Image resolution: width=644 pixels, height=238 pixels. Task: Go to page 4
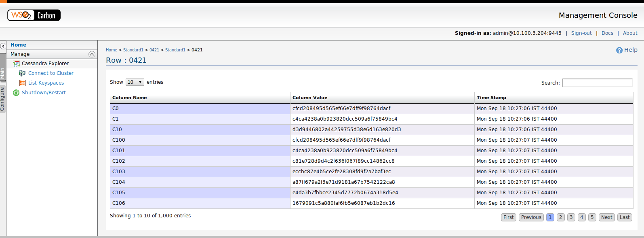(x=582, y=217)
